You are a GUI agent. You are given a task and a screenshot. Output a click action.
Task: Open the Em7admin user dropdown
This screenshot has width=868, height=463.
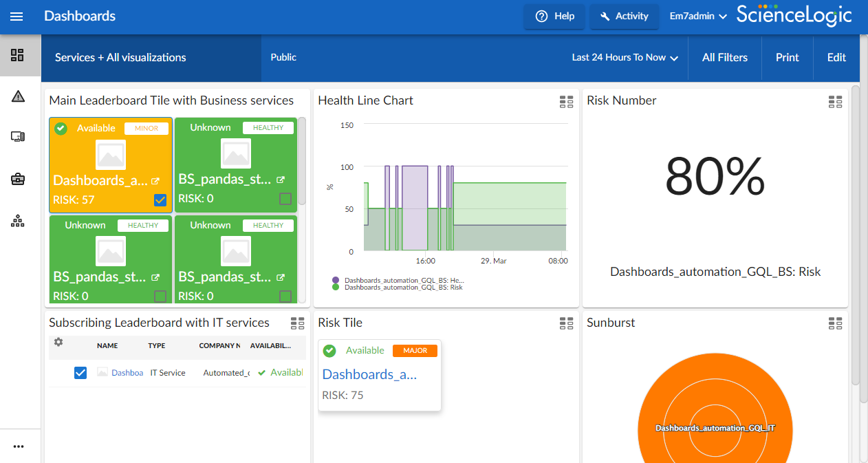[698, 17]
